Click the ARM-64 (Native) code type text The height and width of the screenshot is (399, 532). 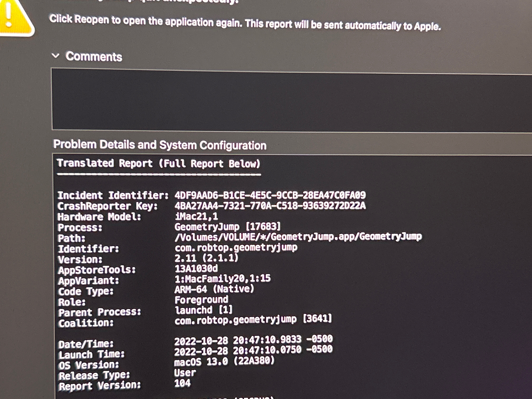[214, 289]
